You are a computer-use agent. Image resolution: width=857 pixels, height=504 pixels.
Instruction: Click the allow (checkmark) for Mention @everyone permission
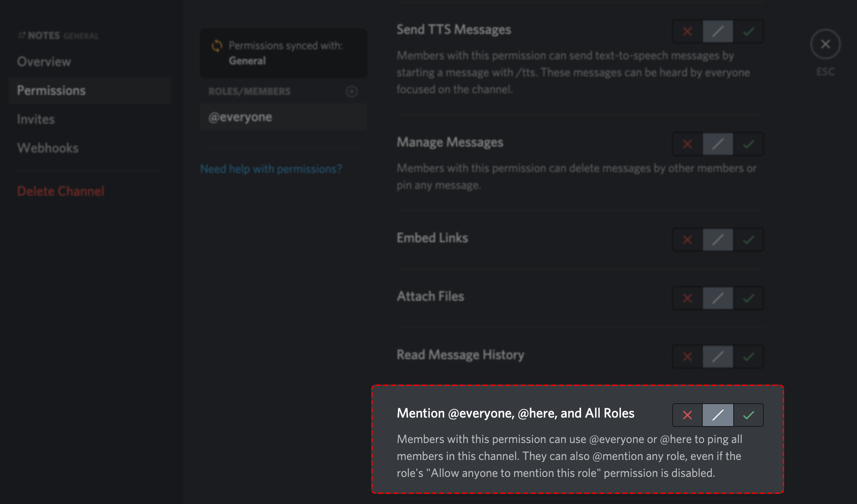[748, 414]
